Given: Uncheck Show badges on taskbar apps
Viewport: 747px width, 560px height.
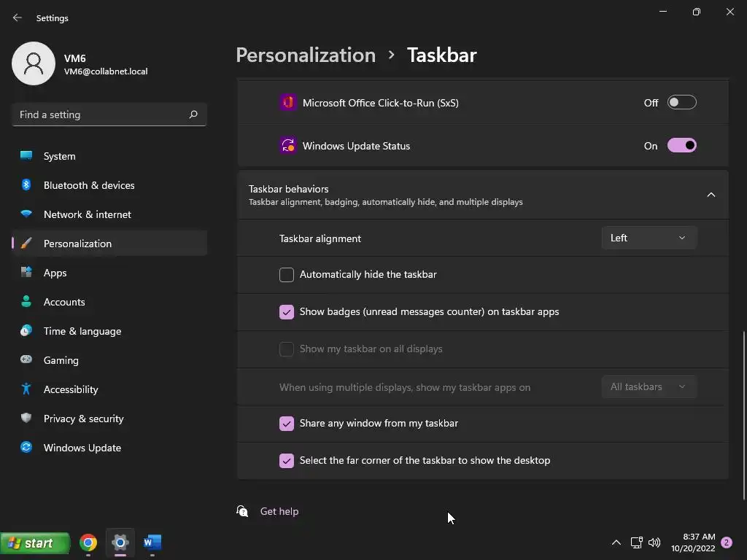Looking at the screenshot, I should point(286,312).
